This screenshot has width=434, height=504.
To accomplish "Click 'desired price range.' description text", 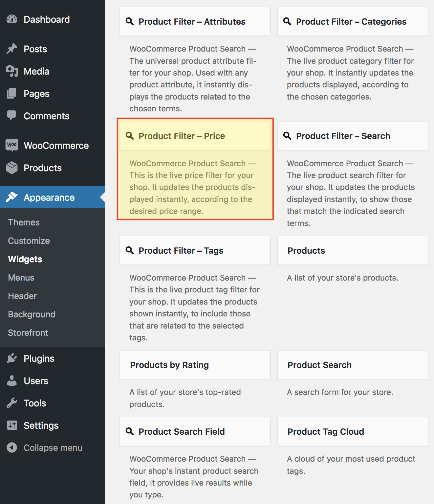I will (166, 211).
